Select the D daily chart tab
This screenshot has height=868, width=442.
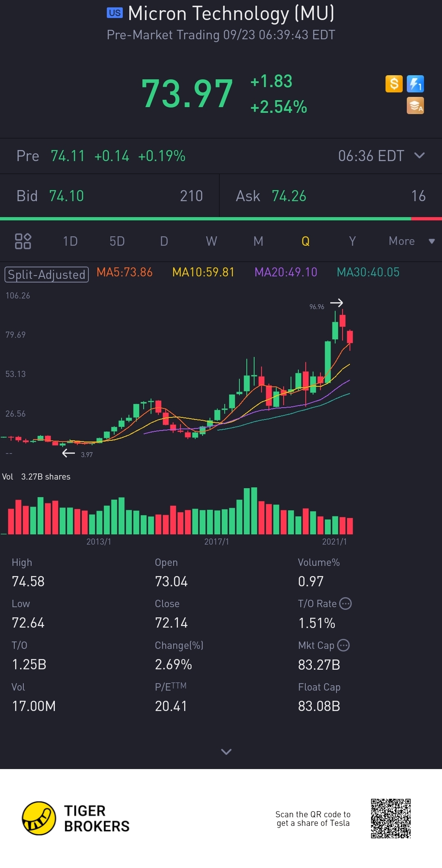(x=164, y=241)
